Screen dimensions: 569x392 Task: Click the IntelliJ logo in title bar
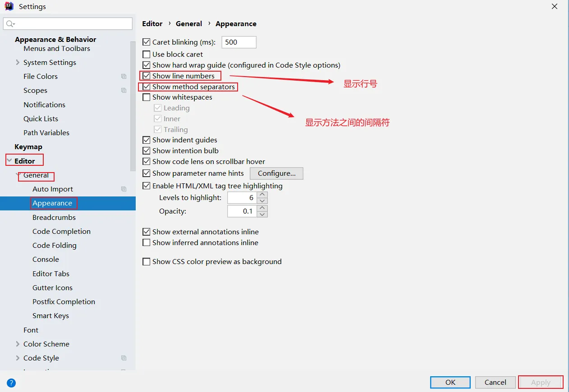click(x=9, y=6)
